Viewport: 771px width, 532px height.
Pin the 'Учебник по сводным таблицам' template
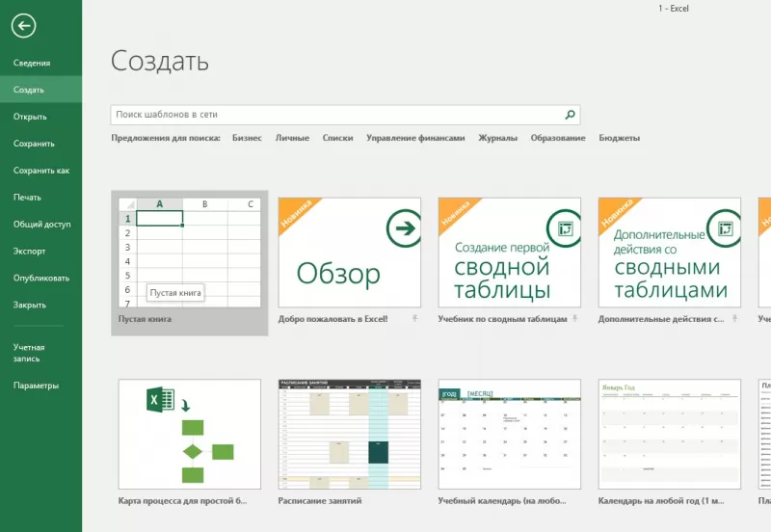point(574,319)
